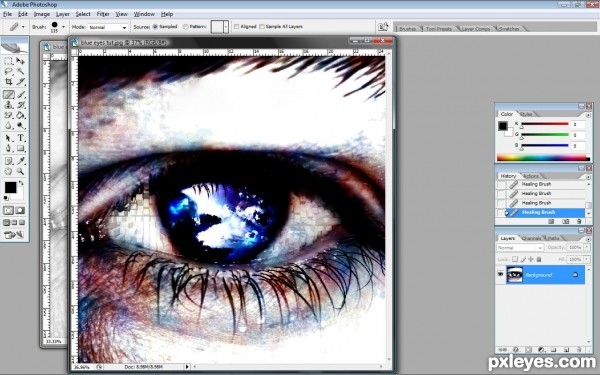This screenshot has height=375, width=600.
Task: Select the Slice tool
Action: (20, 82)
